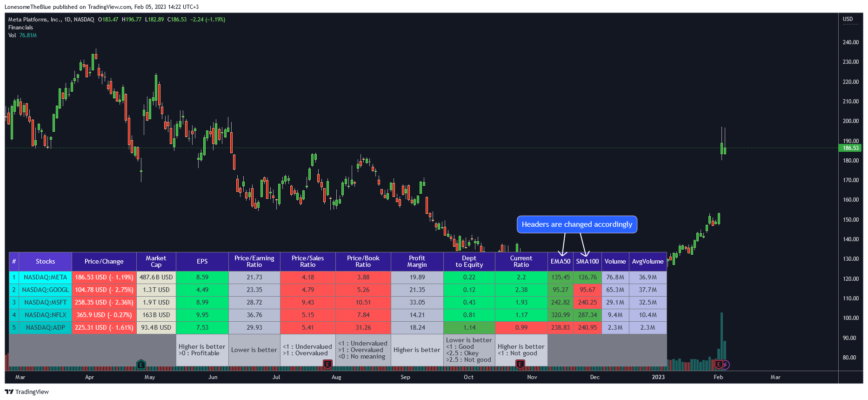Screen dimensions: 868x400
Task: Click the EPS column header
Action: click(202, 262)
